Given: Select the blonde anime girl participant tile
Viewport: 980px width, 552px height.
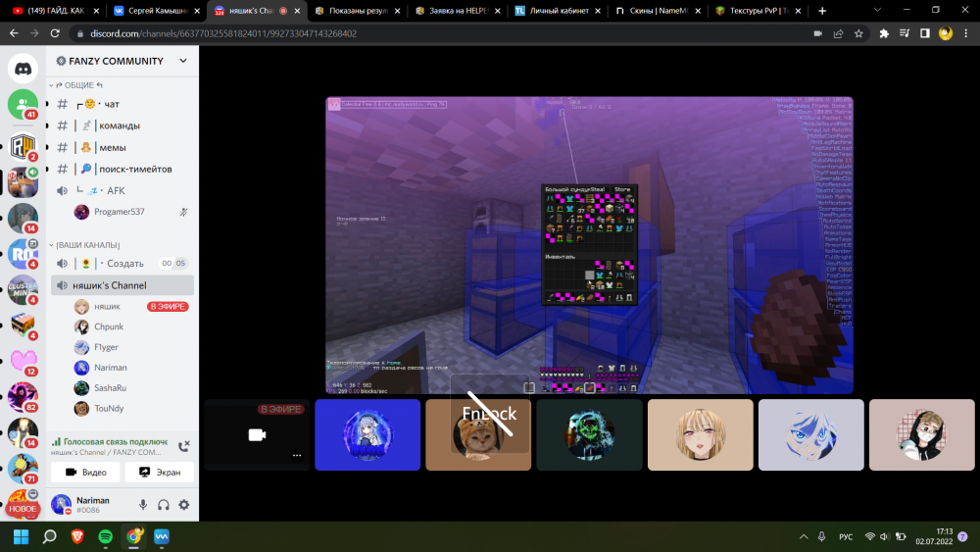Looking at the screenshot, I should (x=700, y=434).
